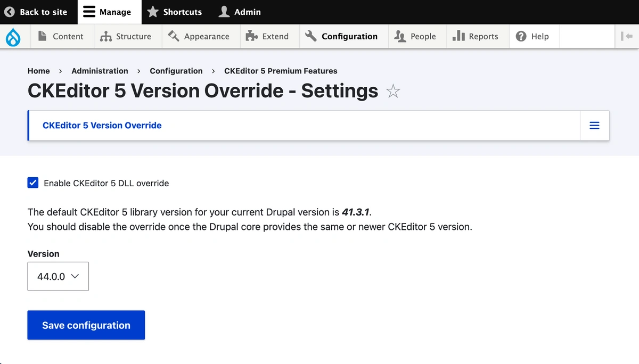The image size is (639, 364).
Task: Select the CKEditor 5 Version Override tab
Action: 102,126
